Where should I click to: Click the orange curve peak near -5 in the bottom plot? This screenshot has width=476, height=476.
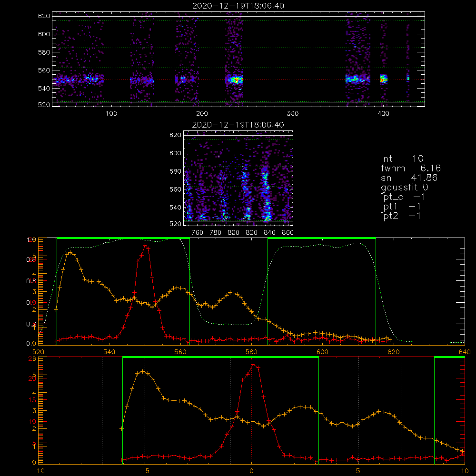click(x=143, y=371)
